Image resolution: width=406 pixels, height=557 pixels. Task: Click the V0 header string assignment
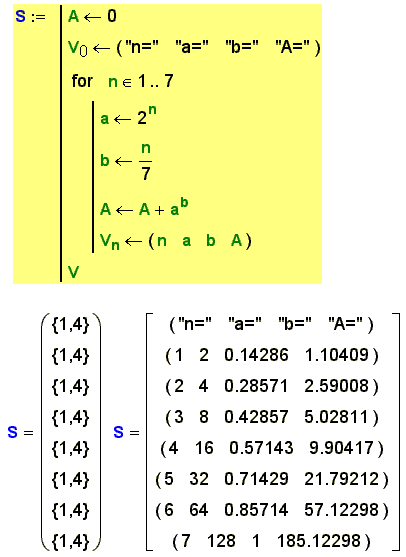tap(194, 48)
